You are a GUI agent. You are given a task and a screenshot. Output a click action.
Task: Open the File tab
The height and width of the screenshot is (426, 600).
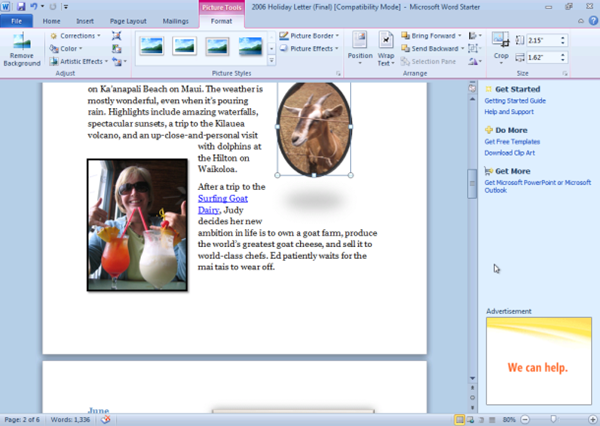(x=18, y=20)
